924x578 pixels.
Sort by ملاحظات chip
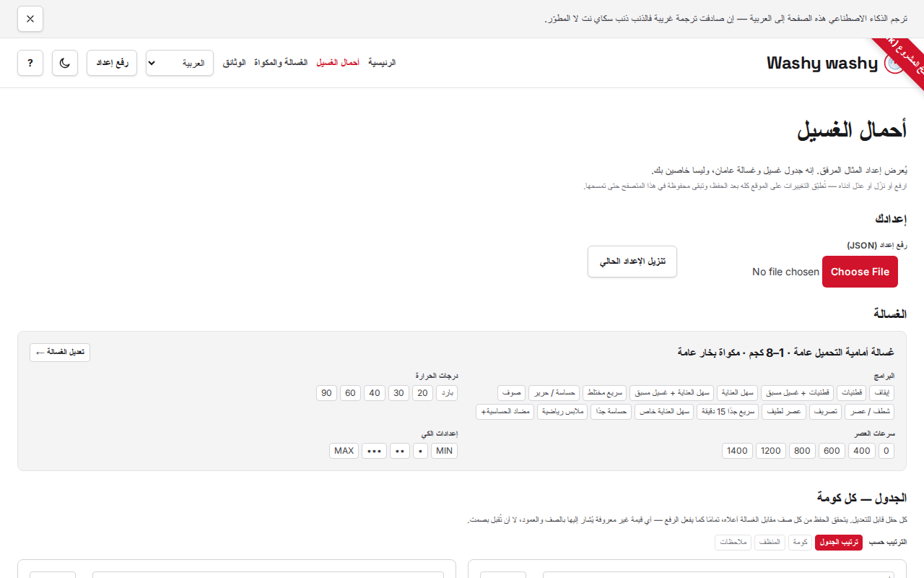tap(733, 543)
